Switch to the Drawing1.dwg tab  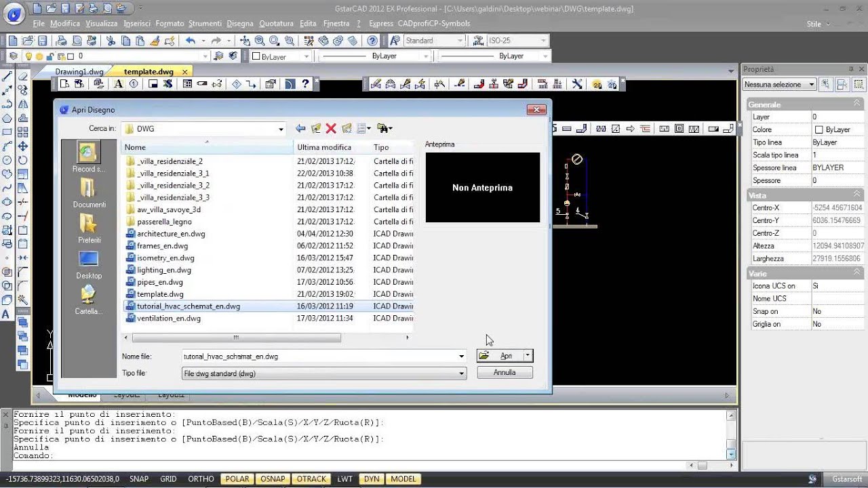click(79, 71)
